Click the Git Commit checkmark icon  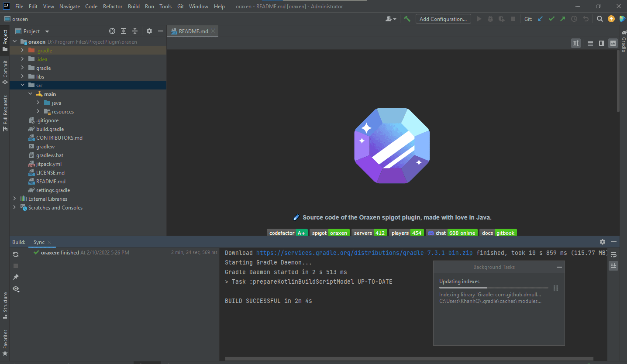point(551,19)
